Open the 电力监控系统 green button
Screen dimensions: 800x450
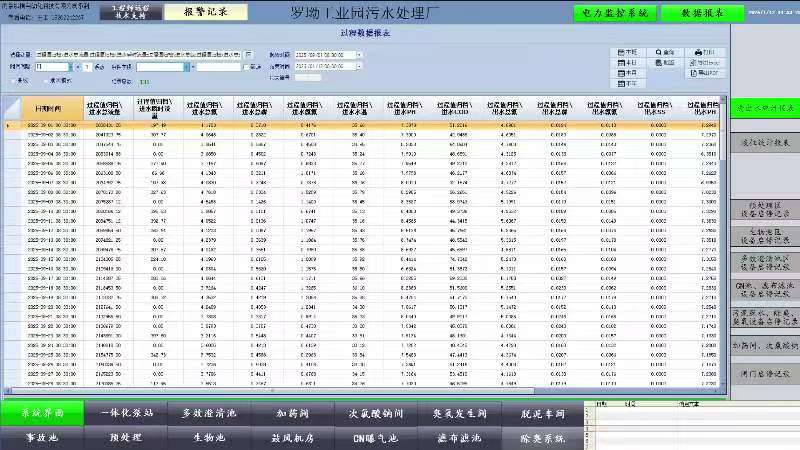point(614,13)
